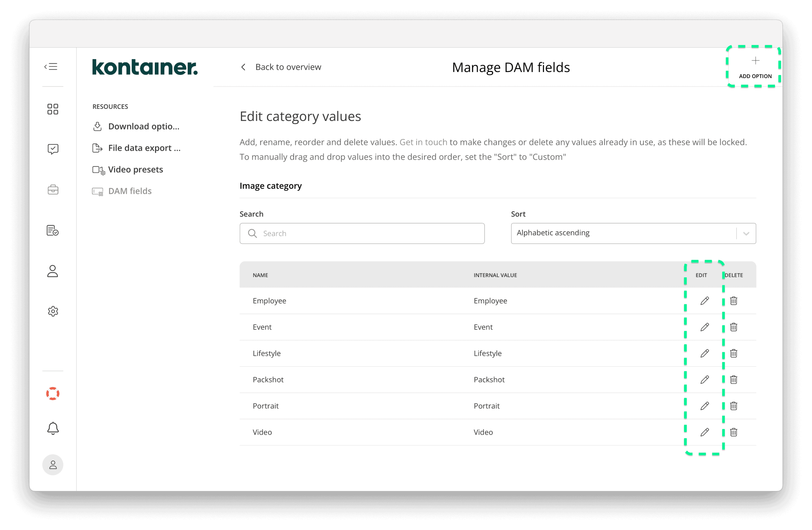Click the red lifesaver help icon
Viewport: 812px width, 530px height.
point(53,394)
